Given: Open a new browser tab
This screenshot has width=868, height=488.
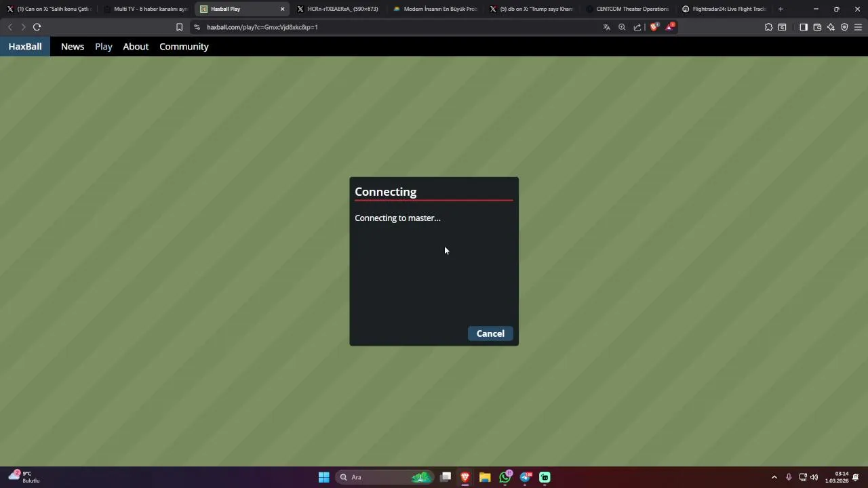Looking at the screenshot, I should (x=781, y=9).
